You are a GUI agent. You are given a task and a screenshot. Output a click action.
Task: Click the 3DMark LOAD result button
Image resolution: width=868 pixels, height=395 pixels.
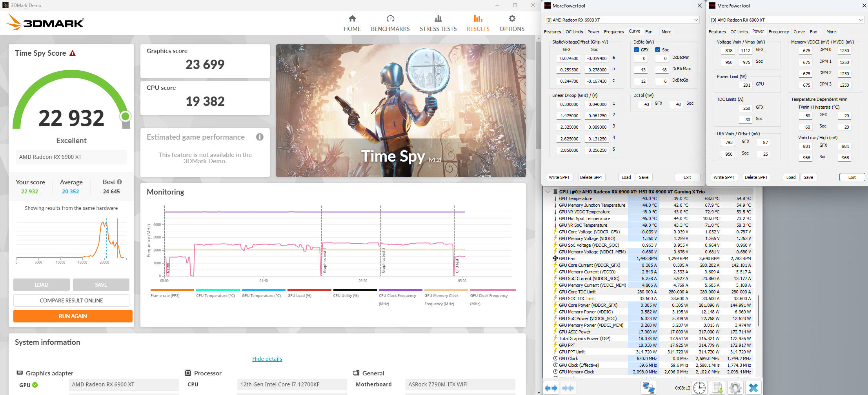[42, 285]
